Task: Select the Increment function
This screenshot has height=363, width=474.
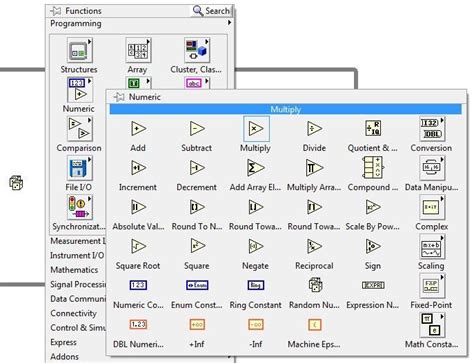Action: coord(138,168)
